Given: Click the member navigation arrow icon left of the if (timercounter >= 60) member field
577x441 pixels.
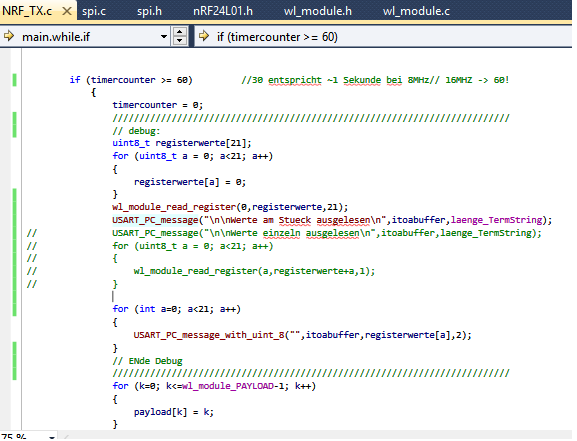Looking at the screenshot, I should coord(203,36).
